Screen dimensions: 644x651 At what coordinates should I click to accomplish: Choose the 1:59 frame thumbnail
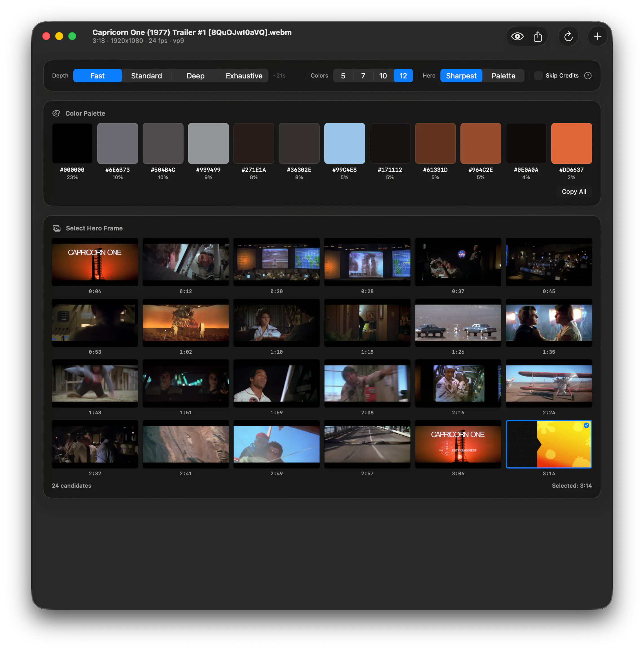tap(277, 383)
